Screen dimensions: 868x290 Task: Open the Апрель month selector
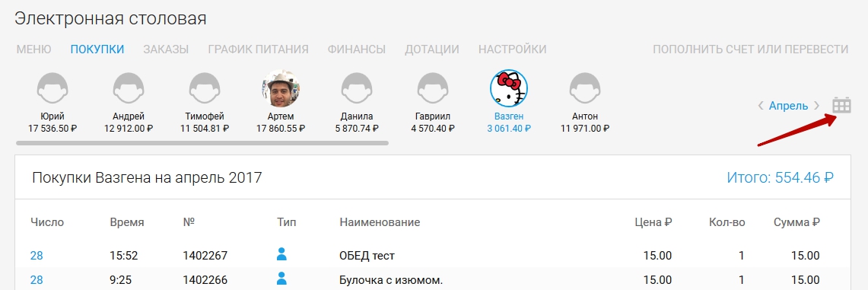[788, 106]
